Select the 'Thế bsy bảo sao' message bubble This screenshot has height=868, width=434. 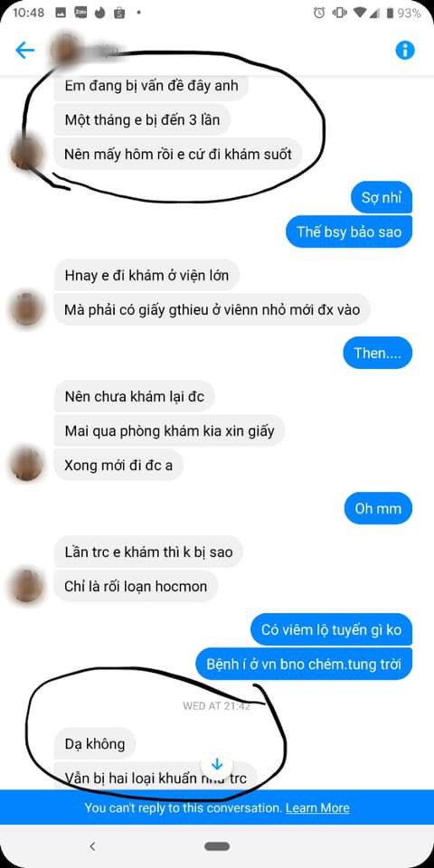click(349, 231)
